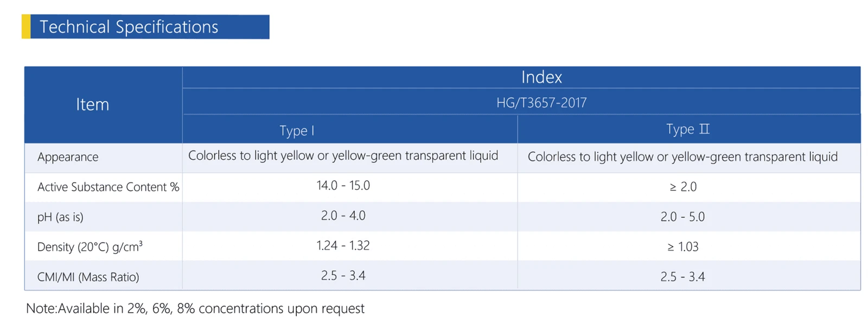Click the 2.0 - 5.0 pH value
The image size is (868, 330).
pos(682,217)
